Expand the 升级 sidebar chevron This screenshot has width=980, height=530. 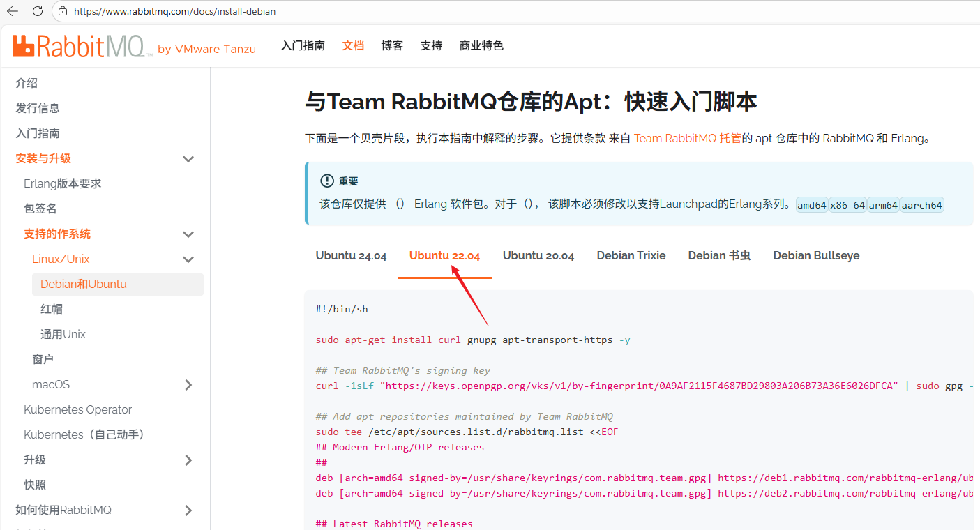click(188, 460)
